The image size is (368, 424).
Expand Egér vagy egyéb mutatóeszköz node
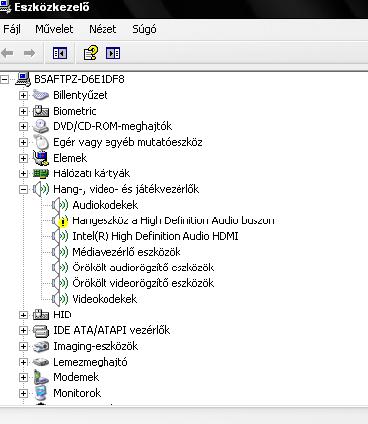click(23, 142)
